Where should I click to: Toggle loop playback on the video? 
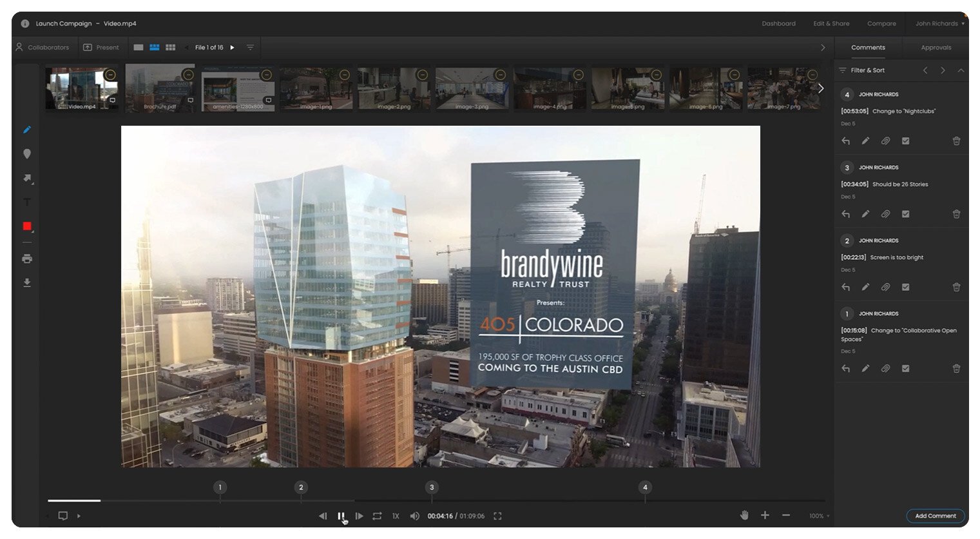click(377, 516)
